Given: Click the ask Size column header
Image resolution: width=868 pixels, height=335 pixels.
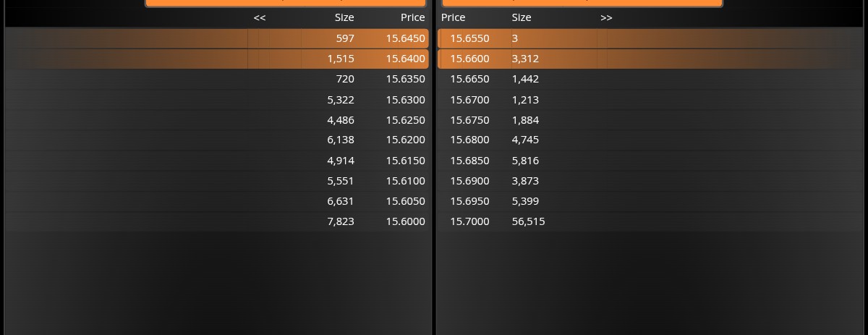Looking at the screenshot, I should [522, 17].
